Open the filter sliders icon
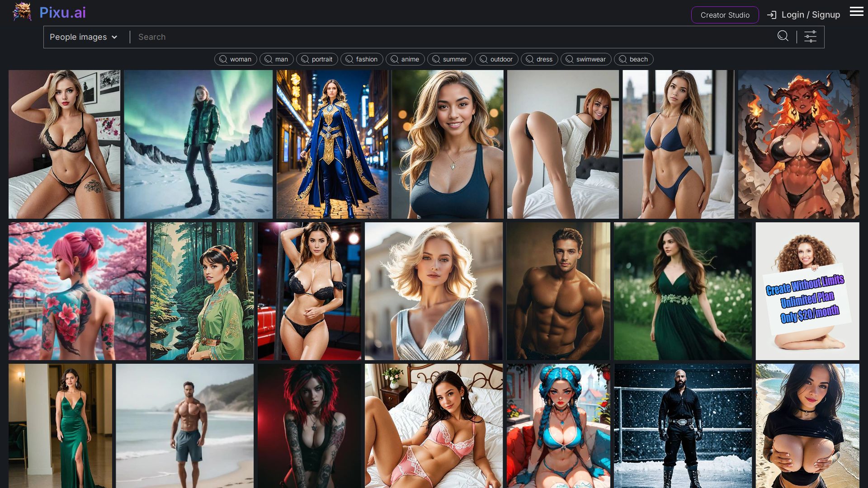This screenshot has height=488, width=868. pos(810,37)
